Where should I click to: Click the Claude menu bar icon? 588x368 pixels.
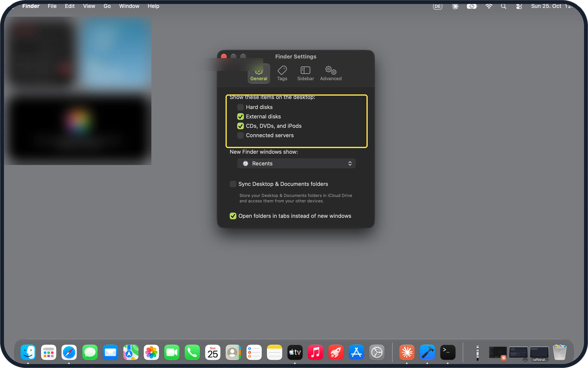point(455,6)
